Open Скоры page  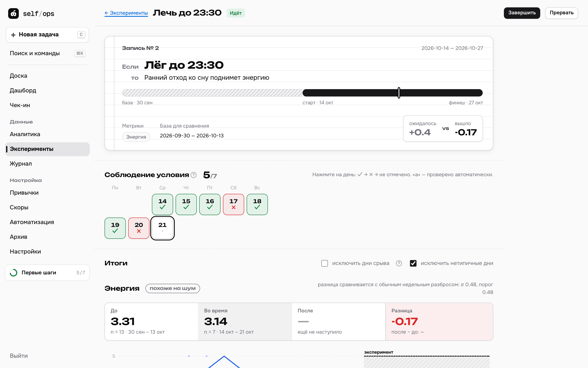coord(47,207)
